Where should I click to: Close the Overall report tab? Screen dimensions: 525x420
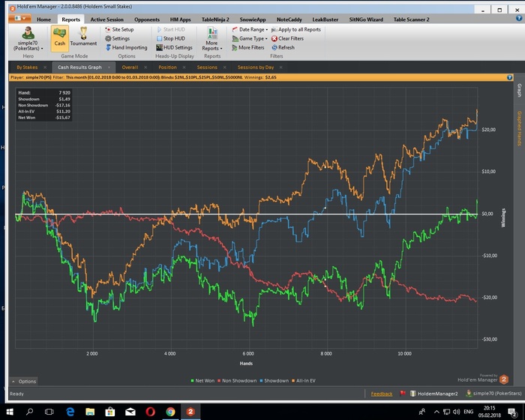click(145, 67)
